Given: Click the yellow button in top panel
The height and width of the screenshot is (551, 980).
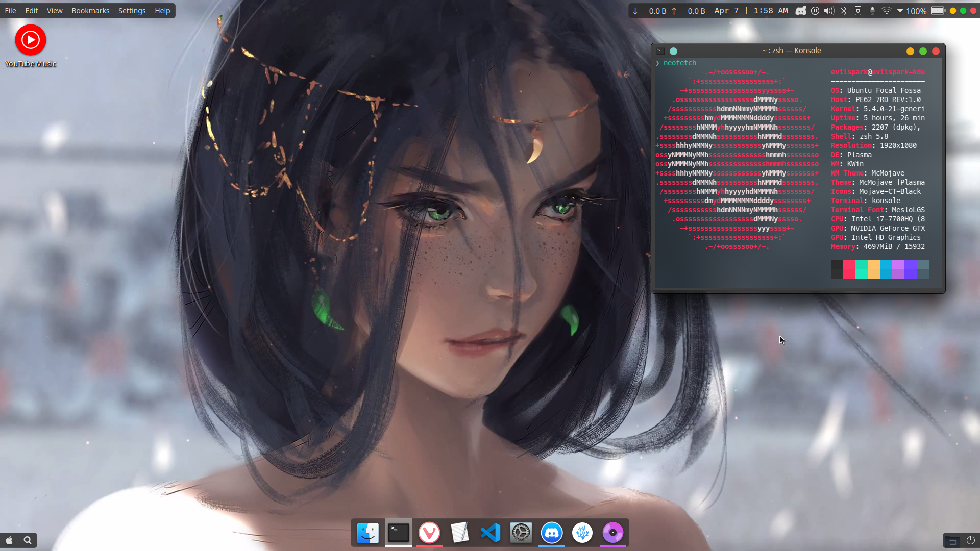Looking at the screenshot, I should pyautogui.click(x=952, y=11).
